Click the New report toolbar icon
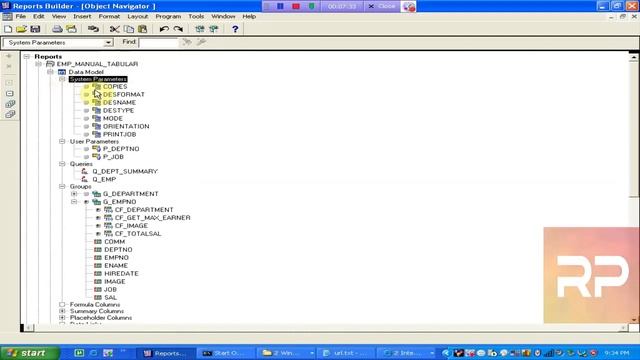The height and width of the screenshot is (360, 640). coord(8,29)
